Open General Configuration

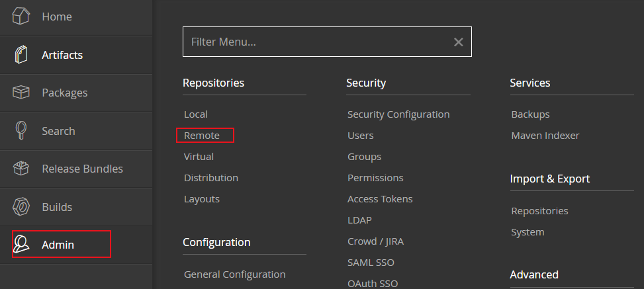pyautogui.click(x=234, y=274)
